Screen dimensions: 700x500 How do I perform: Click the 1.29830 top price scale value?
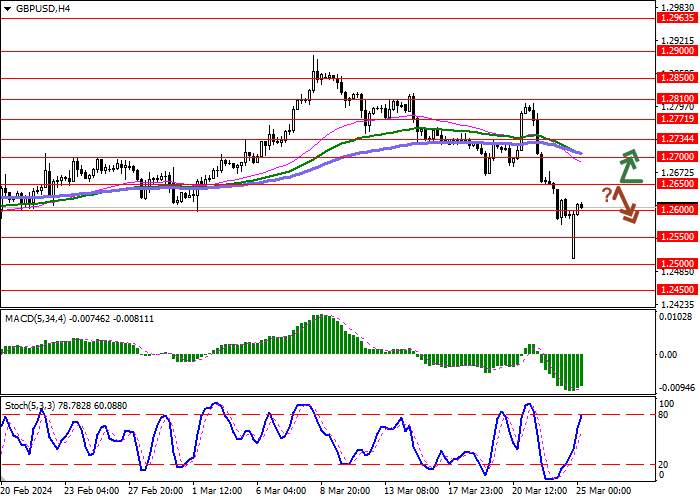click(678, 8)
